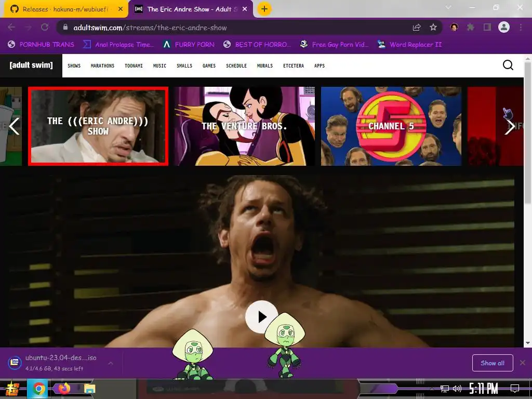Open the Adult Swim search magnifier
The width and height of the screenshot is (532, 399).
tap(508, 65)
